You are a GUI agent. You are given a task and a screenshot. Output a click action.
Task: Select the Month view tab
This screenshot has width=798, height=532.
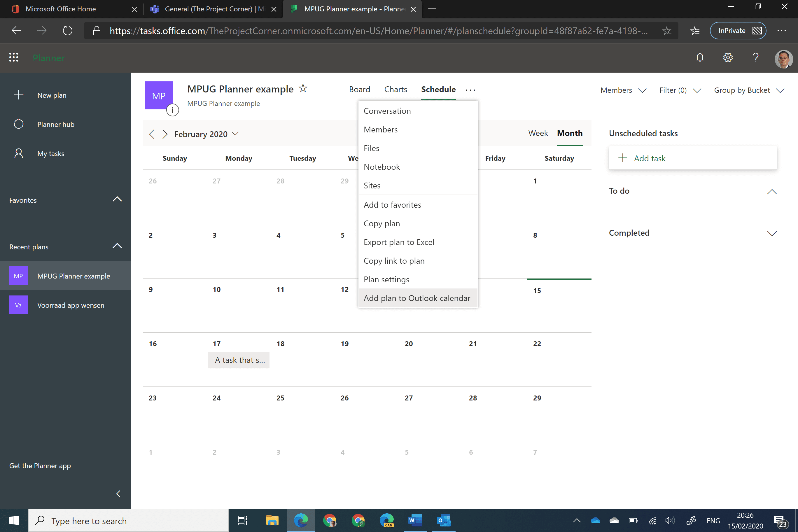[x=570, y=133]
